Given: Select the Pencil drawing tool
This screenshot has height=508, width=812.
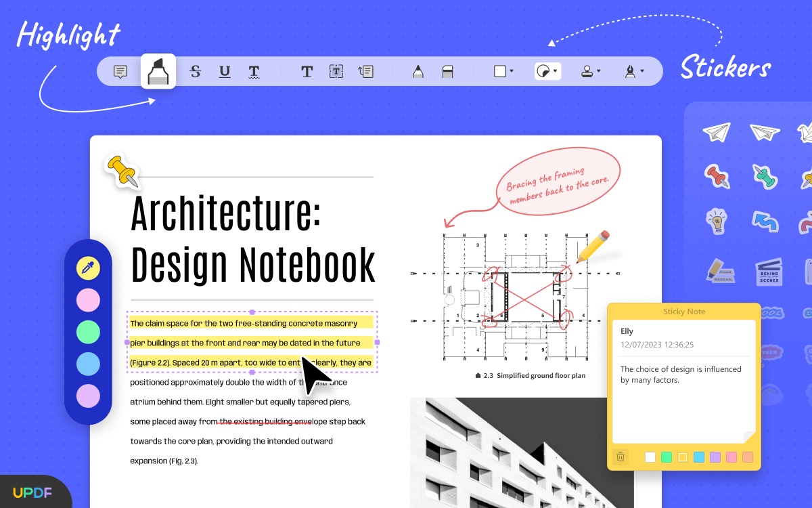Looking at the screenshot, I should (x=418, y=70).
